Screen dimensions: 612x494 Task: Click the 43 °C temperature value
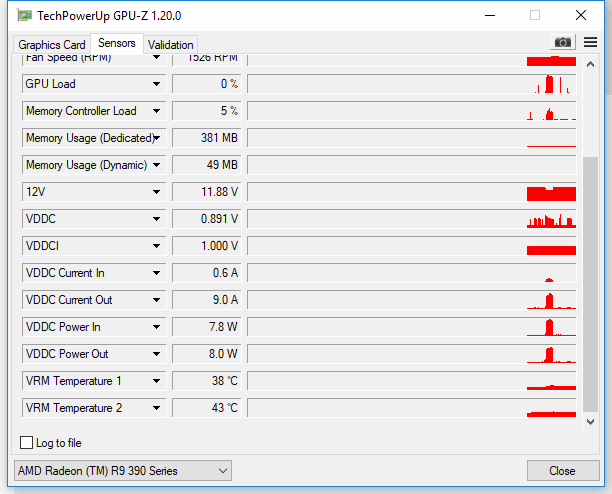click(207, 408)
